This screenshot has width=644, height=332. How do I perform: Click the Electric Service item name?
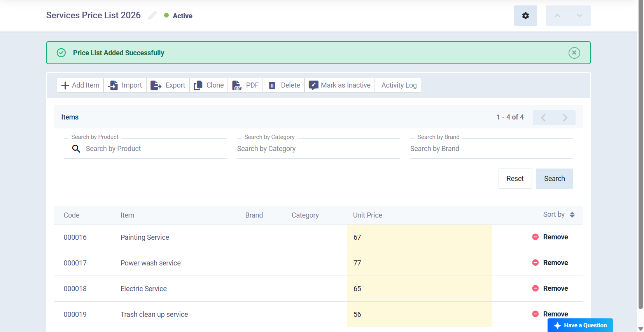(143, 289)
